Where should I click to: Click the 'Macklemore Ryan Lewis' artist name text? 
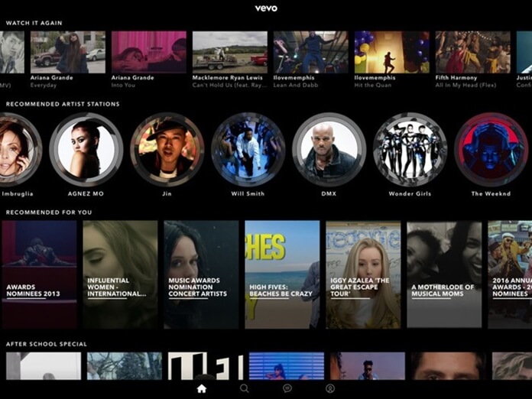pos(228,78)
